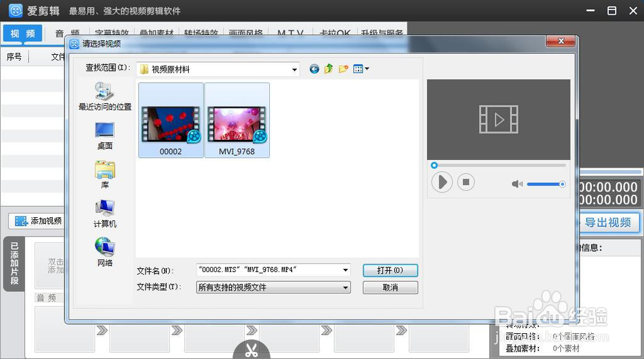Open Recent Places (最近访问的位置) shortcut

tap(105, 96)
